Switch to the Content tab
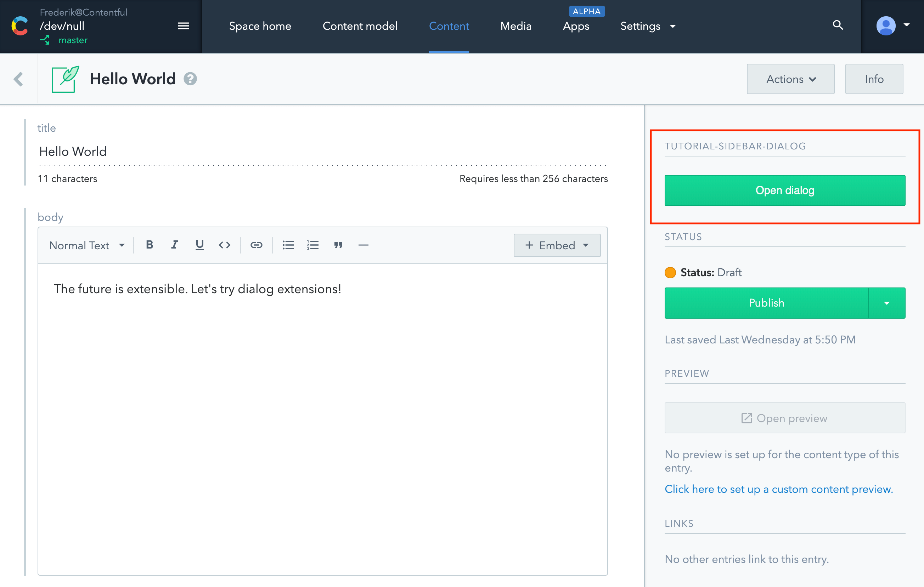 click(x=449, y=26)
